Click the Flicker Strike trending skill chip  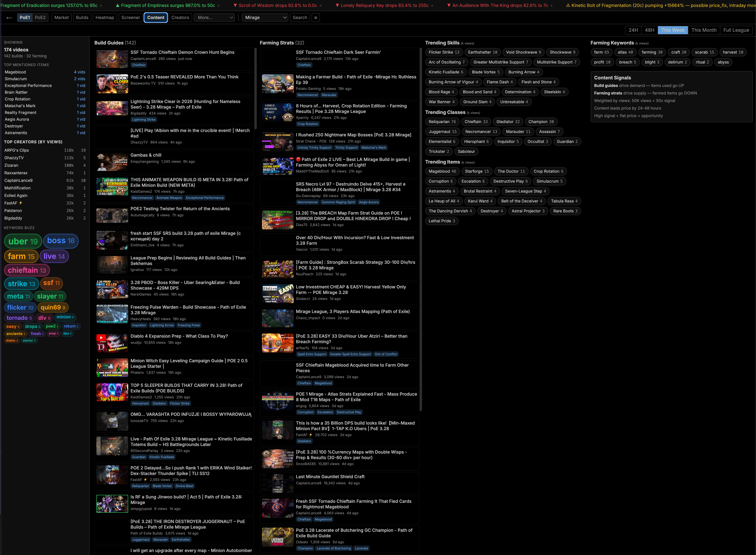[444, 52]
